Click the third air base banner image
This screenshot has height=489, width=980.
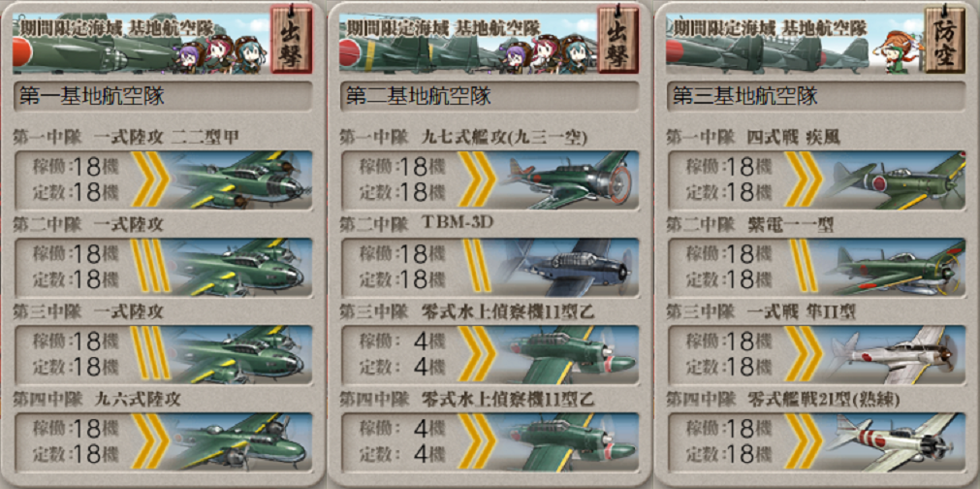coord(795,44)
